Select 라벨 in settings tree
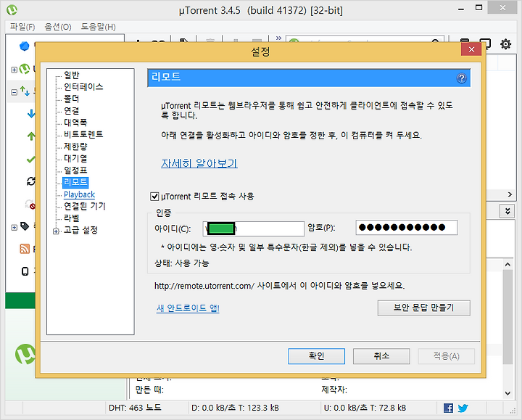 (x=71, y=218)
